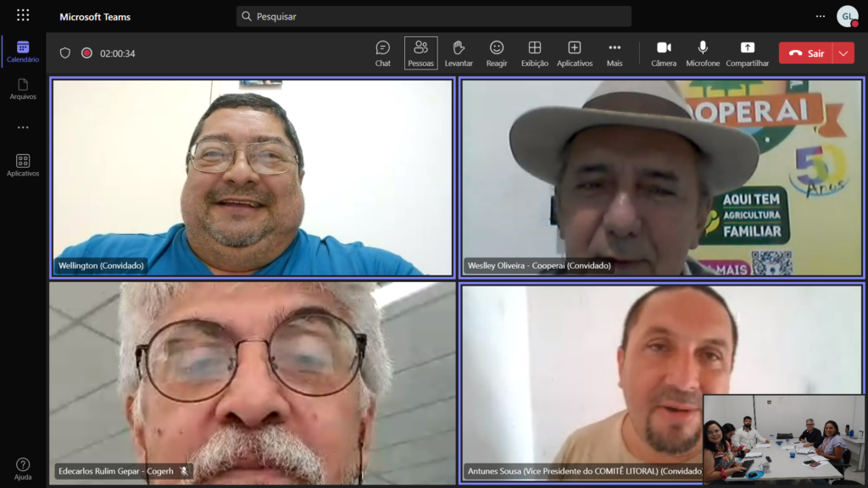Open Arquivos in the sidebar
The height and width of the screenshot is (488, 868).
[23, 89]
